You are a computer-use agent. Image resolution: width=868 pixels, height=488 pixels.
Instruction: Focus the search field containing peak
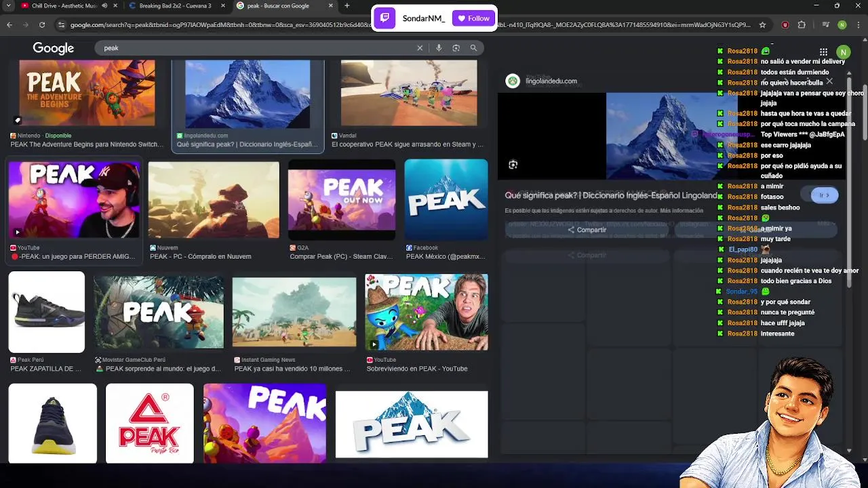[x=258, y=48]
